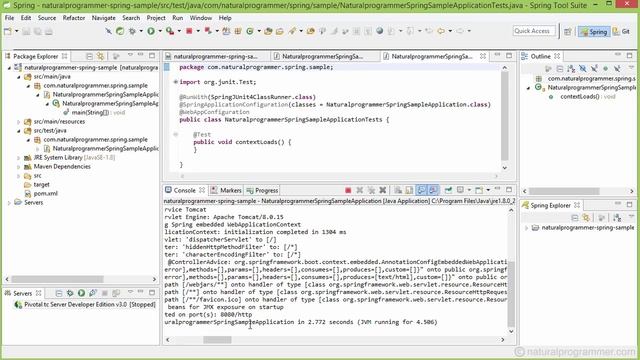Toggle Scroll Lock in console toolbar
Image resolution: width=640 pixels, height=360 pixels.
coord(409,190)
